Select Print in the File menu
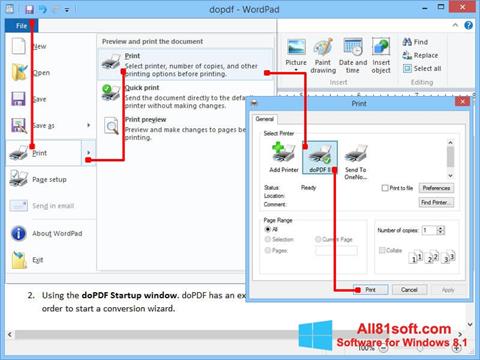 pyautogui.click(x=43, y=153)
